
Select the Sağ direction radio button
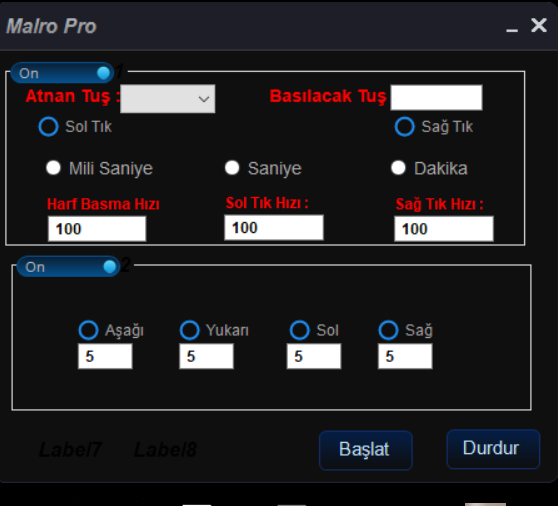[x=388, y=330]
